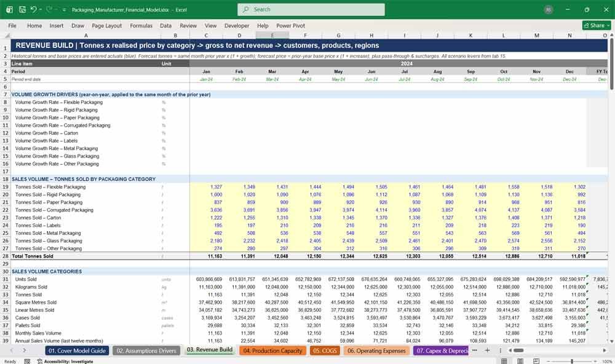Open the View ribbon tab
Image resolution: width=615 pixels, height=364 pixels.
tap(210, 25)
